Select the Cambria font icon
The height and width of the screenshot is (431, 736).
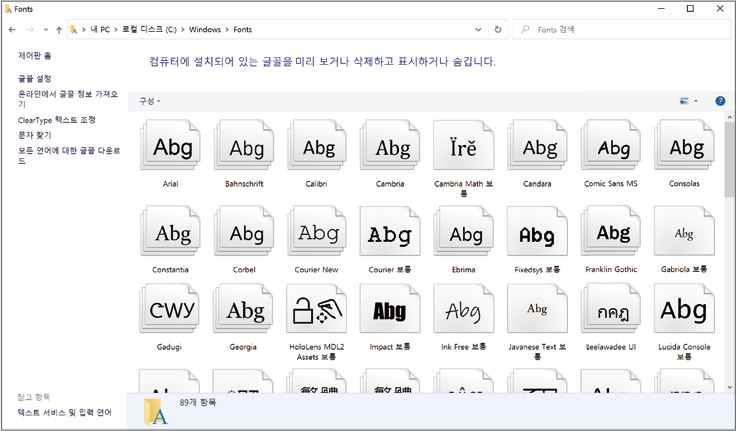(390, 145)
